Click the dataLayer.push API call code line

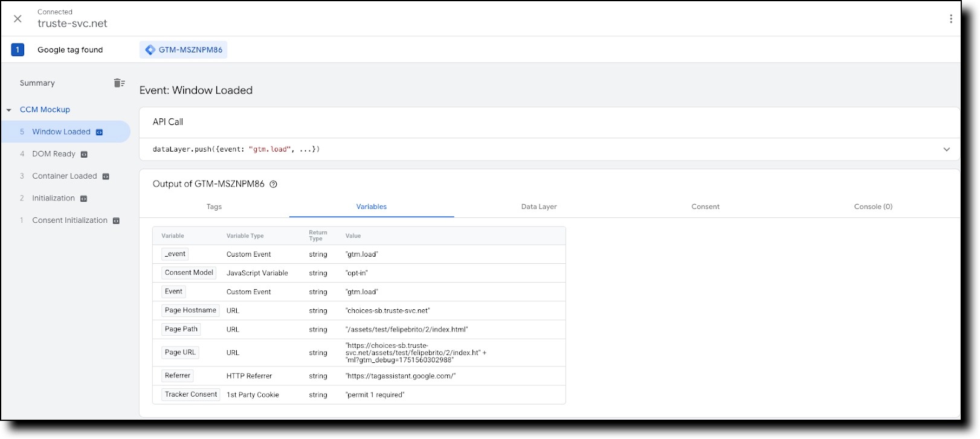pyautogui.click(x=236, y=149)
